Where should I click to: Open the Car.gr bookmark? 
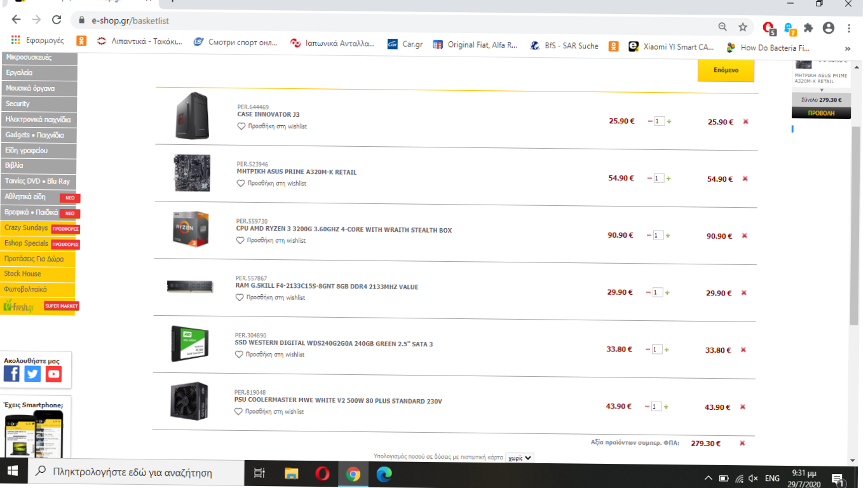click(x=405, y=45)
